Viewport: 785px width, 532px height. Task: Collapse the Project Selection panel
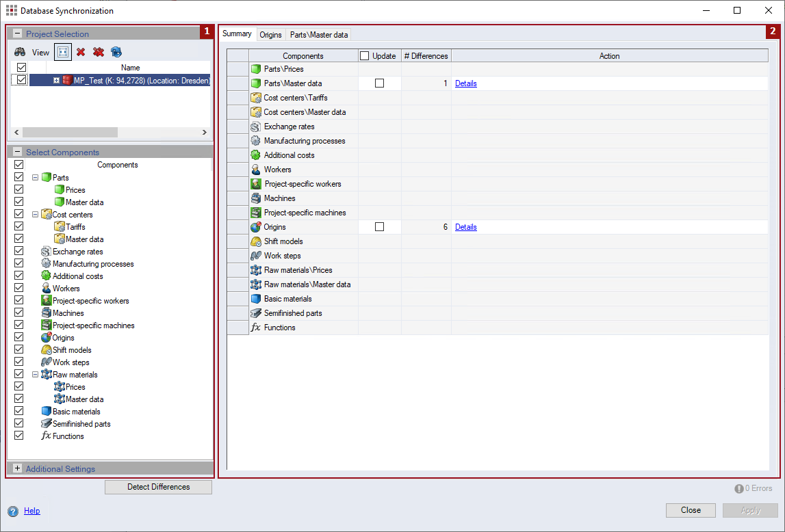click(17, 34)
